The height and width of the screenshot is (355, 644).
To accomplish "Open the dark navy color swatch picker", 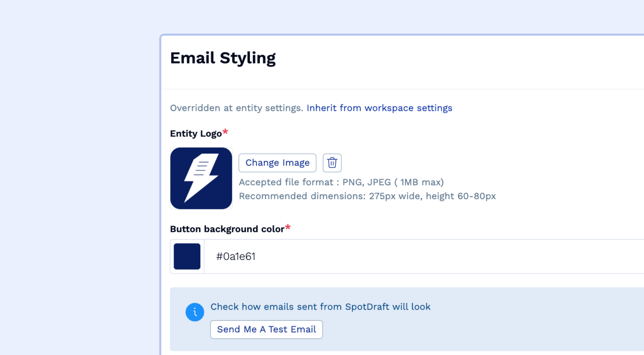I will point(187,256).
